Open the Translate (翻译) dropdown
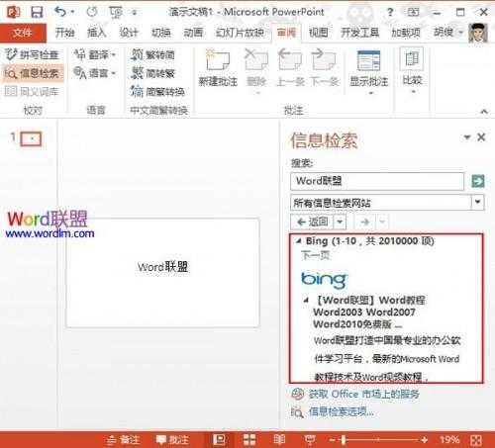The width and height of the screenshot is (495, 448). point(95,54)
